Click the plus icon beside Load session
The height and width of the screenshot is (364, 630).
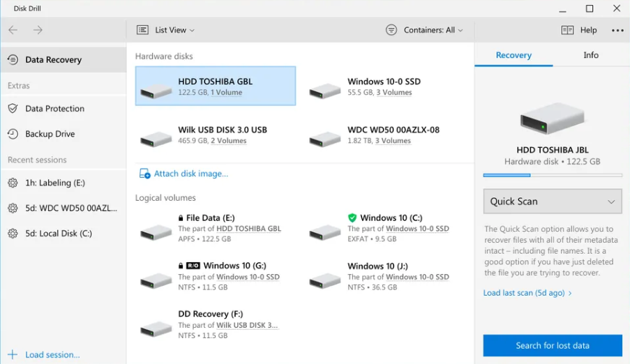click(x=13, y=354)
